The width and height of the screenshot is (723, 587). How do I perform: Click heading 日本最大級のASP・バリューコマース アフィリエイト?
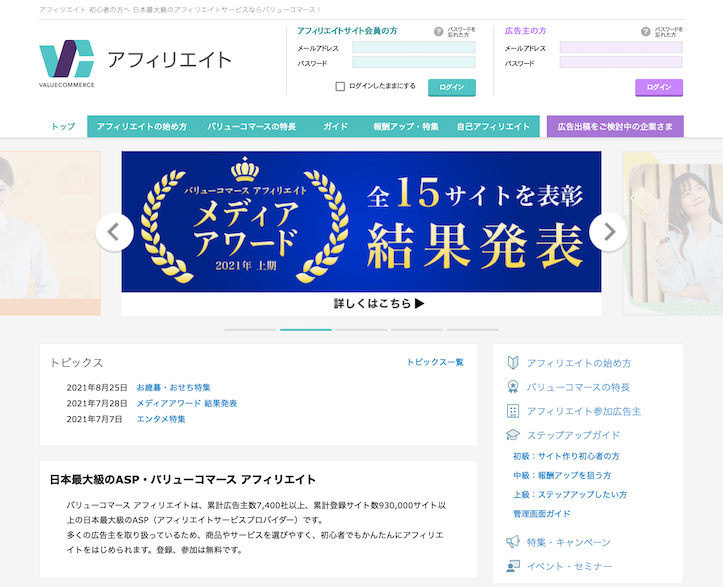(x=183, y=480)
